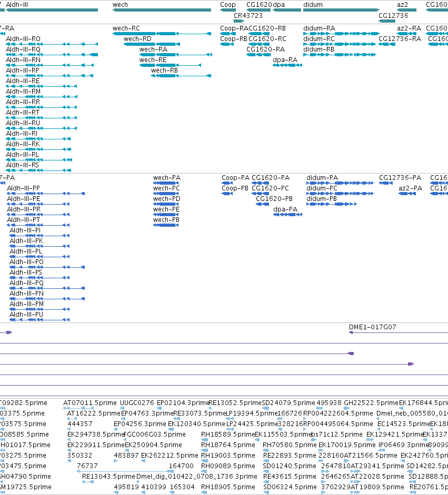Select transcript dpa-RA
Image resolution: width=448 pixels, height=495 pixels.
287,65
